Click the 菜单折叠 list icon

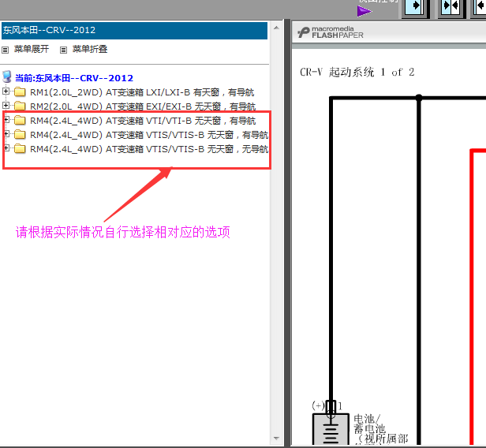coord(63,50)
